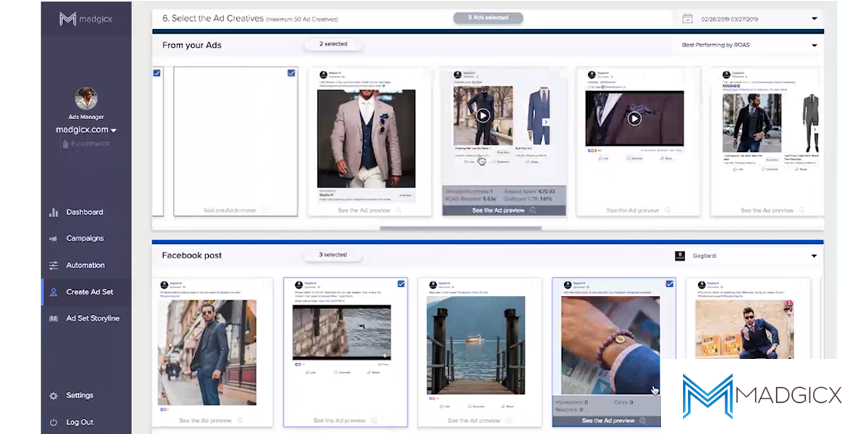Uncheck the selected blank ad card checkbox
The height and width of the screenshot is (434, 868).
[292, 73]
